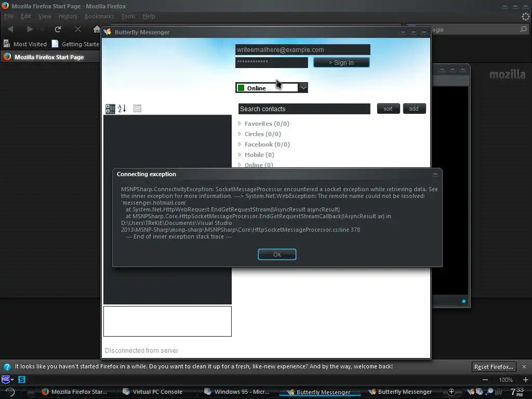532x399 pixels.
Task: Click the notification question mark icon
Action: (x=7, y=367)
